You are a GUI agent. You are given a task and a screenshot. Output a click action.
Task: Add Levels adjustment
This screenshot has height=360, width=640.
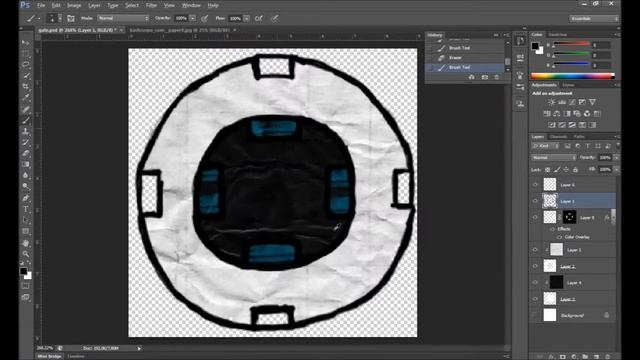562,102
